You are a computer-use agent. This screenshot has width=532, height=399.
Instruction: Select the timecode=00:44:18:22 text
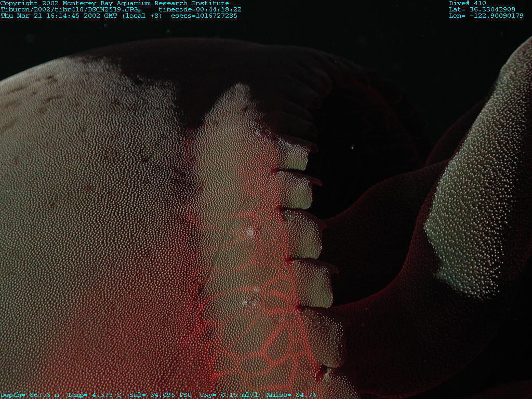tap(200, 9)
